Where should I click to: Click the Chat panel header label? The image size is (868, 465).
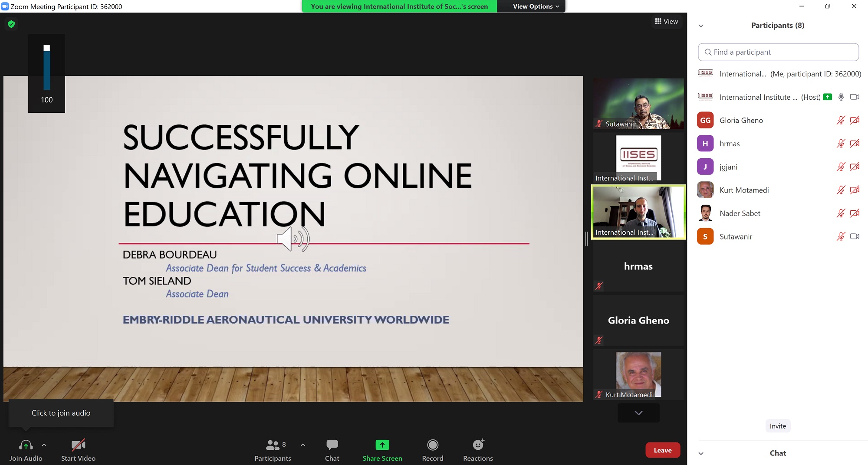click(x=778, y=453)
